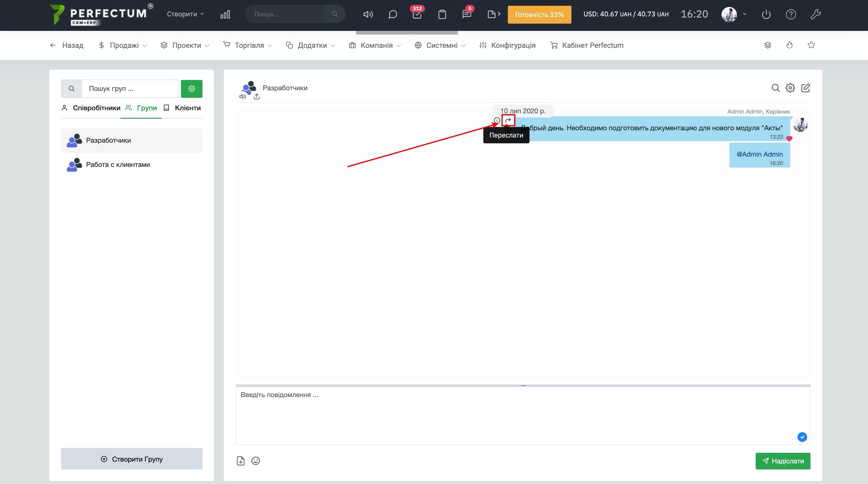This screenshot has width=868, height=484.
Task: Click Створити Групу button
Action: 131,459
